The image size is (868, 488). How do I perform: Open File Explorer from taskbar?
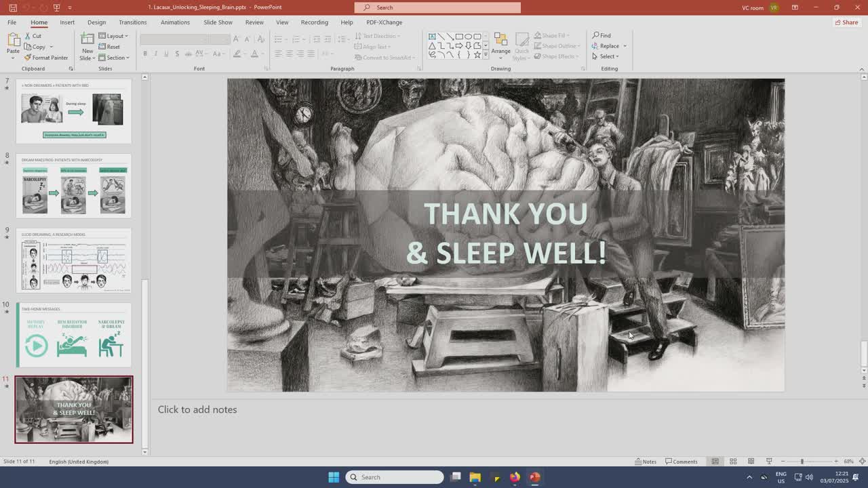click(x=475, y=477)
